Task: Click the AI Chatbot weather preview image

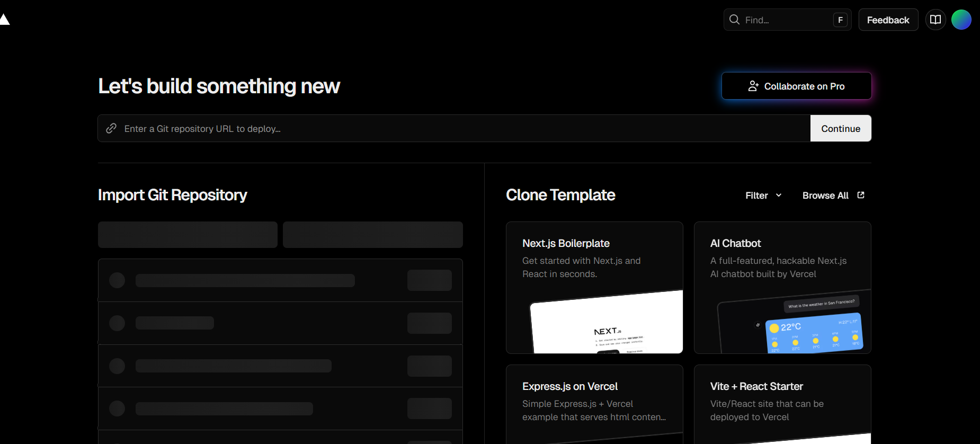Action: pyautogui.click(x=795, y=322)
